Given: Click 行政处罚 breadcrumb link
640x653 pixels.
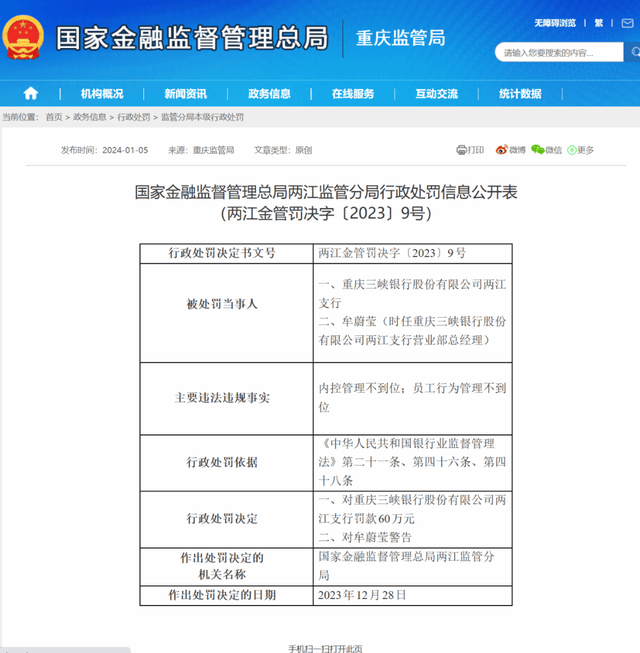Looking at the screenshot, I should click(133, 117).
